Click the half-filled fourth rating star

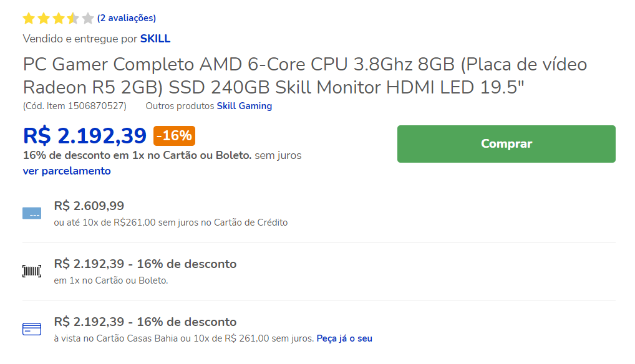tap(73, 18)
